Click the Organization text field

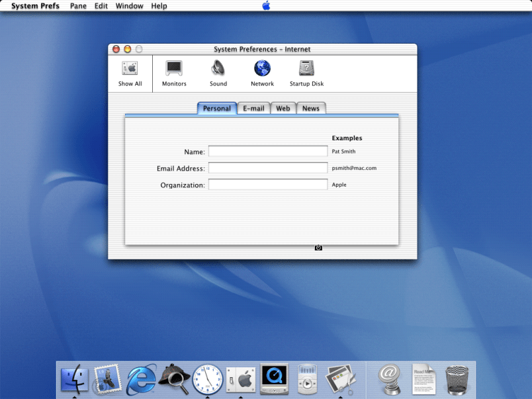268,185
